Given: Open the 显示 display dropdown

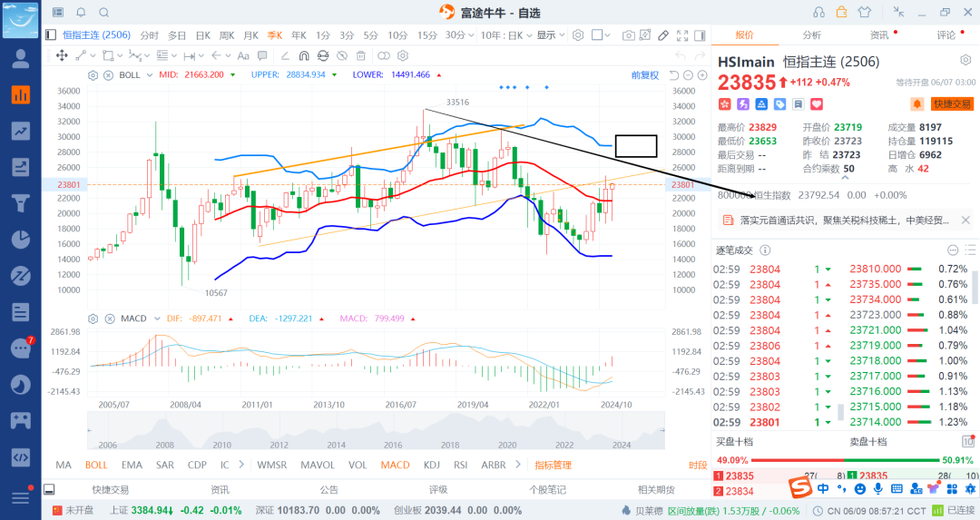Looking at the screenshot, I should click(551, 35).
